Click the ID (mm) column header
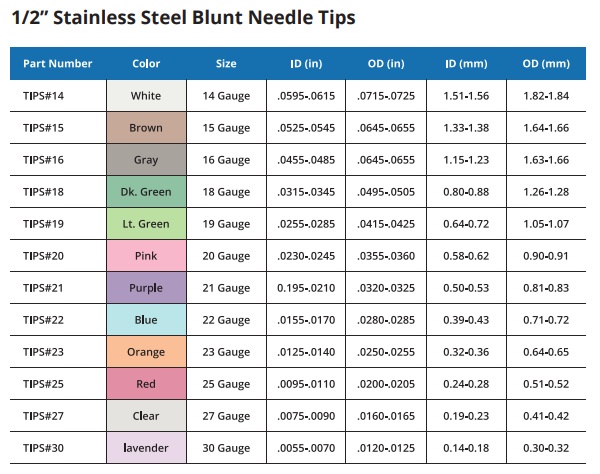This screenshot has height=474, width=600. [x=464, y=64]
